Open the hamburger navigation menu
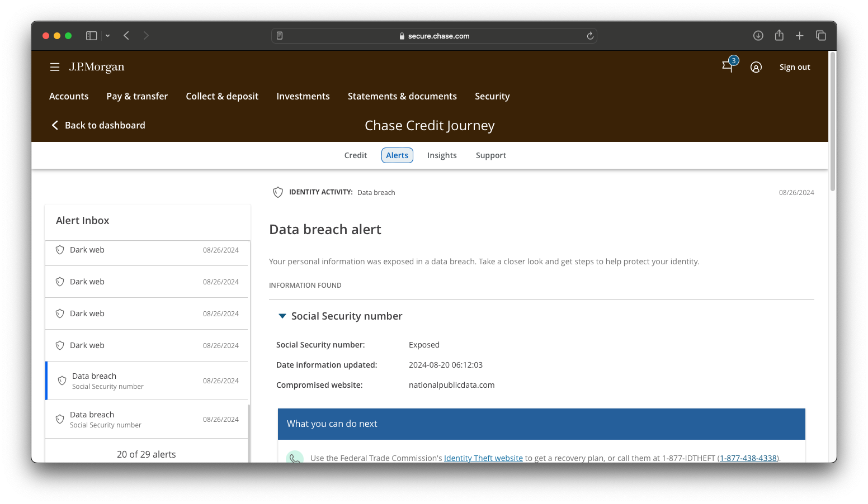Screen dimensions: 868x504 pos(55,67)
